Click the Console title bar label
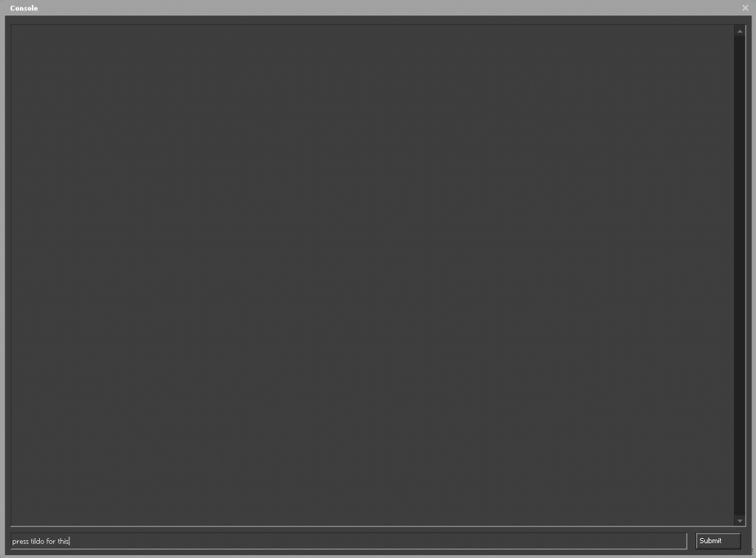 coord(24,8)
